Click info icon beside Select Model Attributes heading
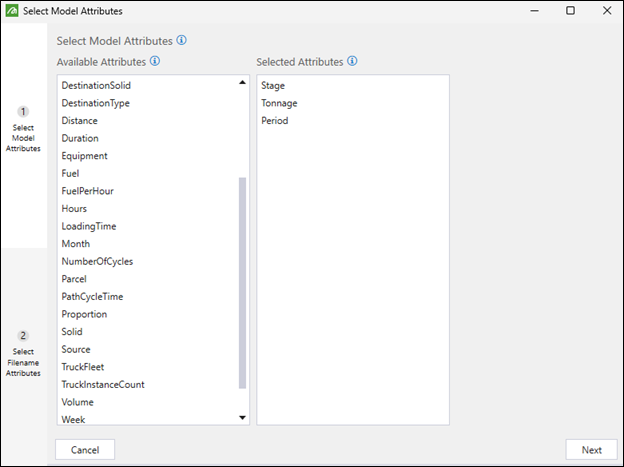The image size is (624, 467). pos(181,40)
